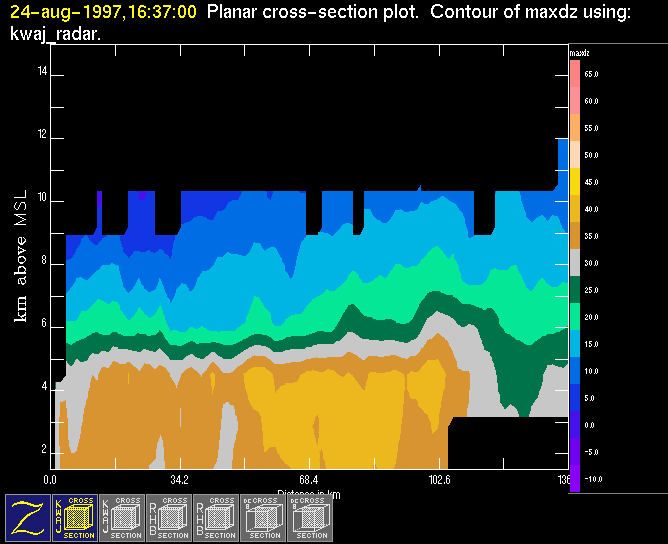
Task: Select the dark green 25.0 legend color
Action: [x=575, y=290]
